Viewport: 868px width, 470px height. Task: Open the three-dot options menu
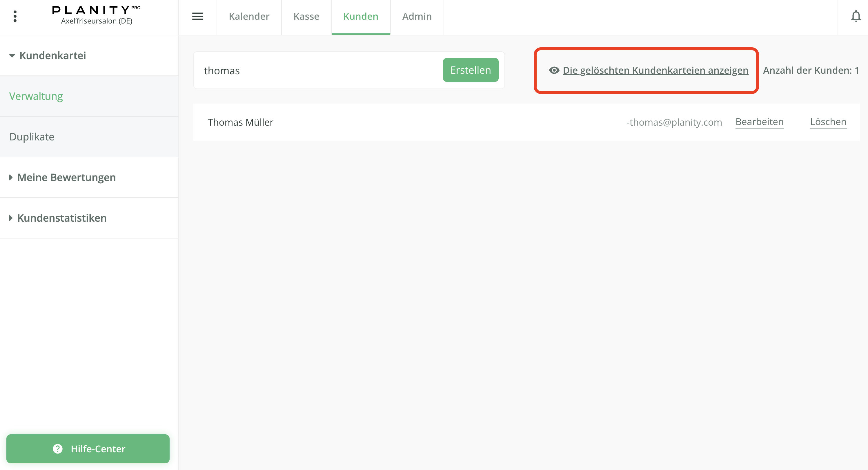click(15, 16)
